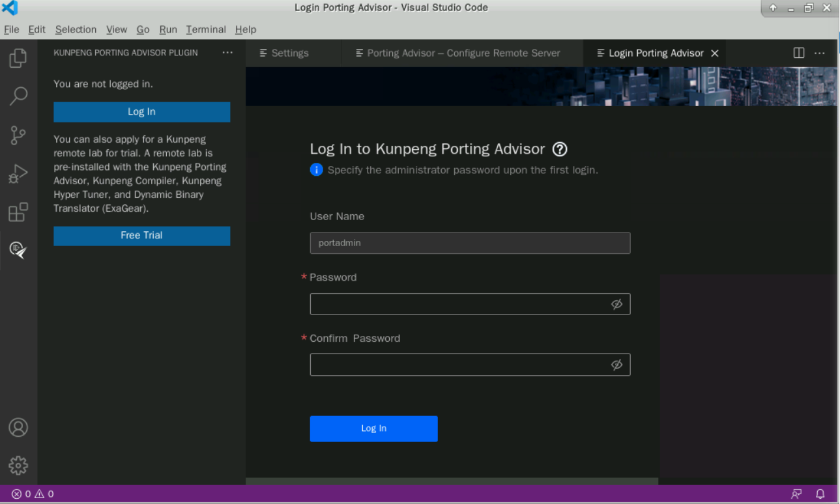Screen dimensions: 840x504
Task: Open the Edit menu
Action: pos(36,29)
